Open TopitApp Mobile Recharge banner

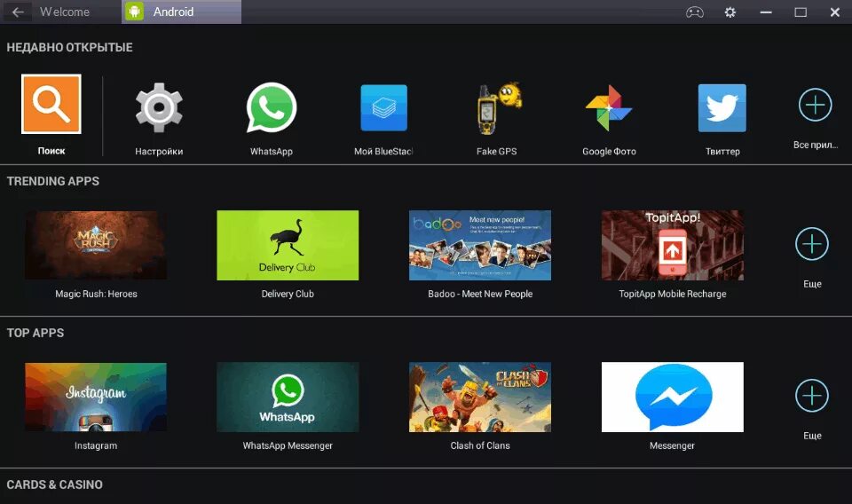(672, 246)
